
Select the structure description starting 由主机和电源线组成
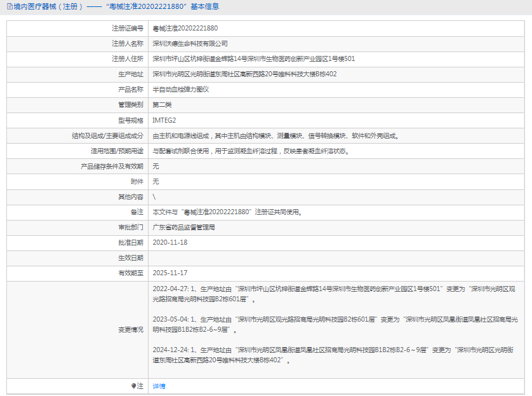[x=276, y=136]
